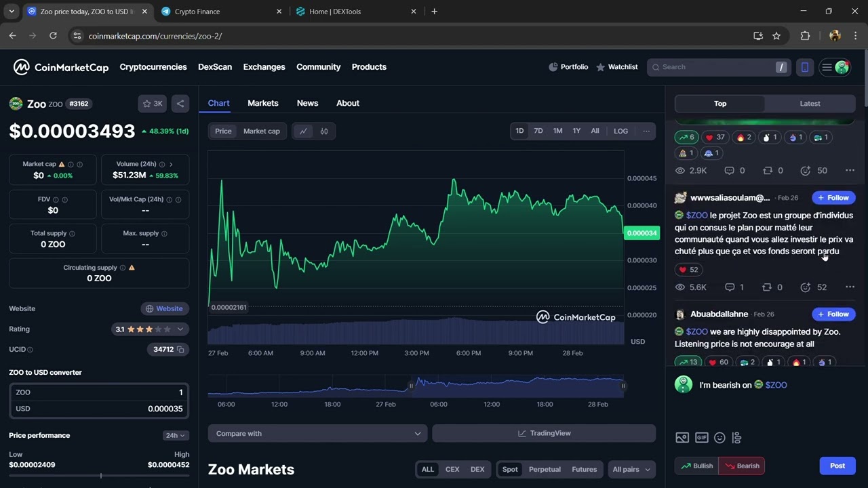Select the 1D time range

(519, 131)
